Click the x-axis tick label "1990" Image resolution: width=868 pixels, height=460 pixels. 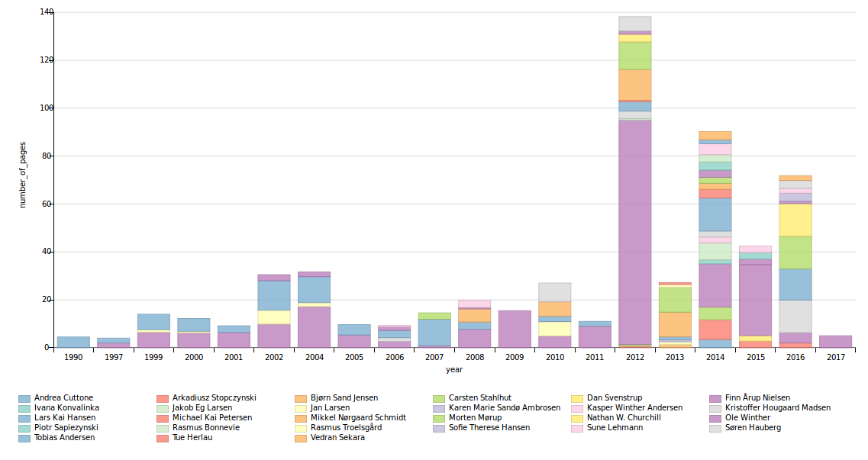tap(73, 358)
